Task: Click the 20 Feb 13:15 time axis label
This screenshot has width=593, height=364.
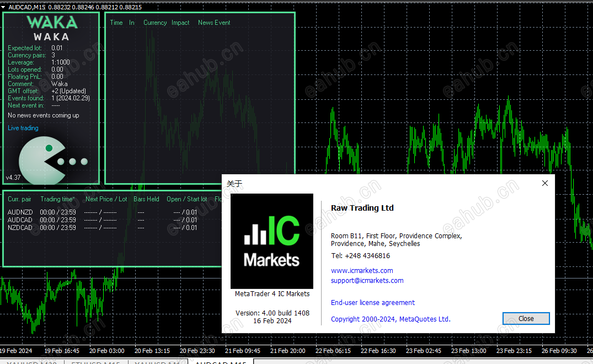Action: pyautogui.click(x=152, y=351)
